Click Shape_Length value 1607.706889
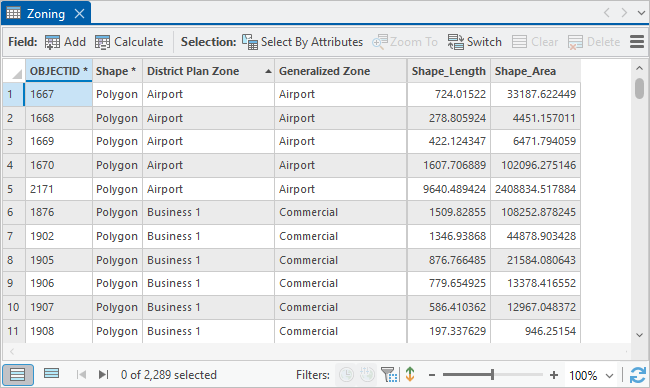Screen dimensions: 650x388 coord(449,165)
